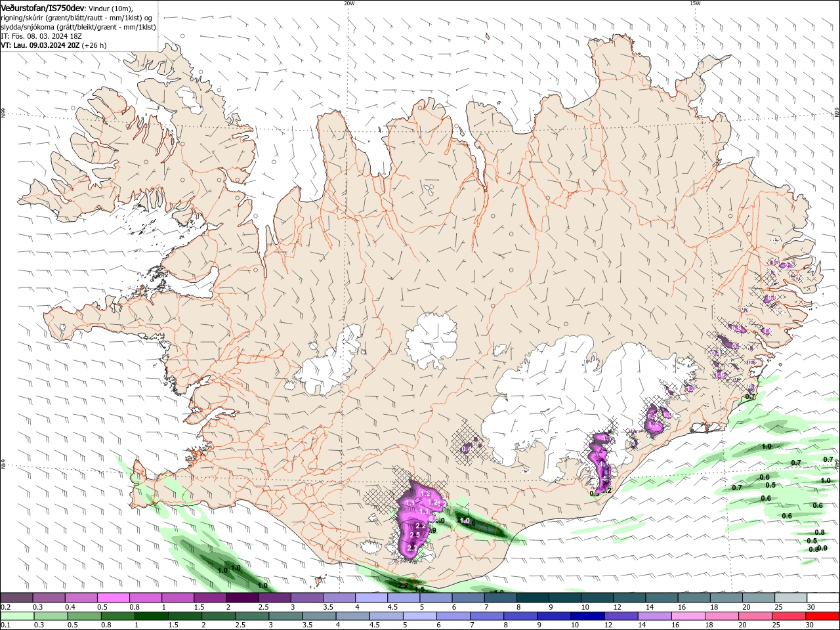Screen dimensions: 840x630
Task: Click the 'Veðurstofan/IS750dev' title text
Action: tap(43, 7)
